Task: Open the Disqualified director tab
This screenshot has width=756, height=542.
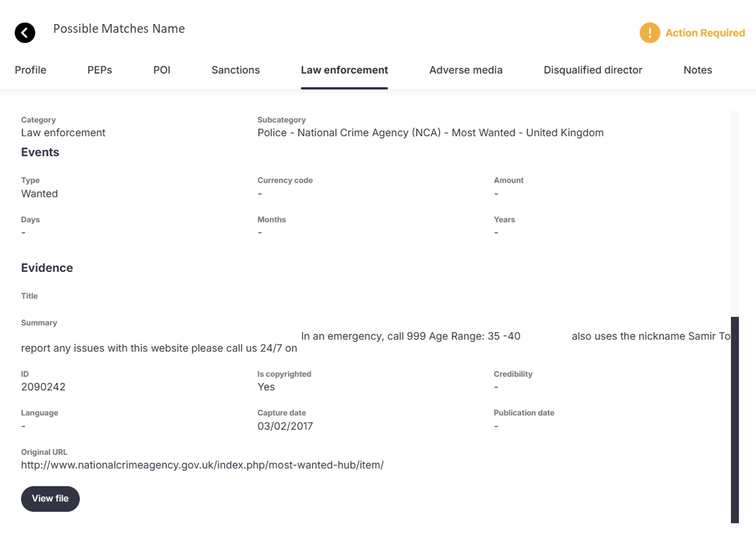Action: 593,70
